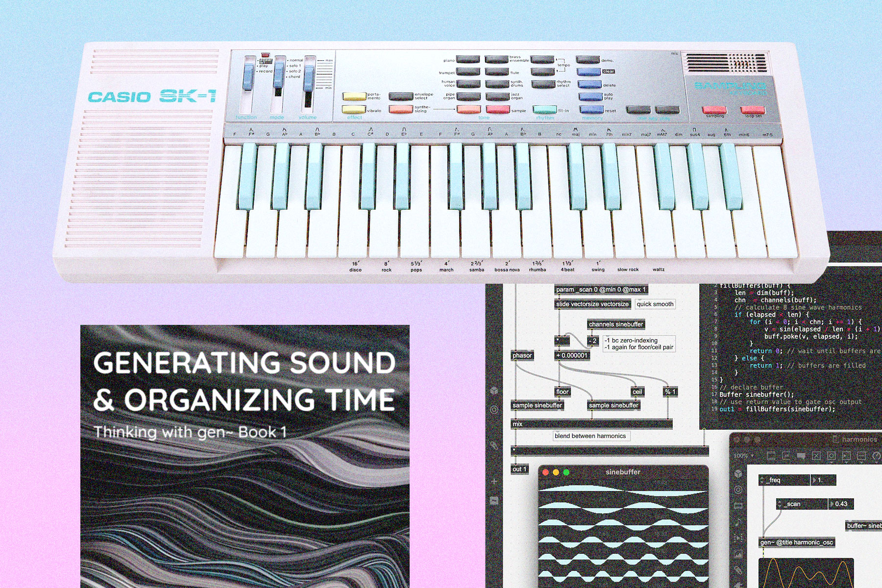Image resolution: width=882 pixels, height=588 pixels.
Task: Add message box from harmonics toolbar
Action: (785, 456)
